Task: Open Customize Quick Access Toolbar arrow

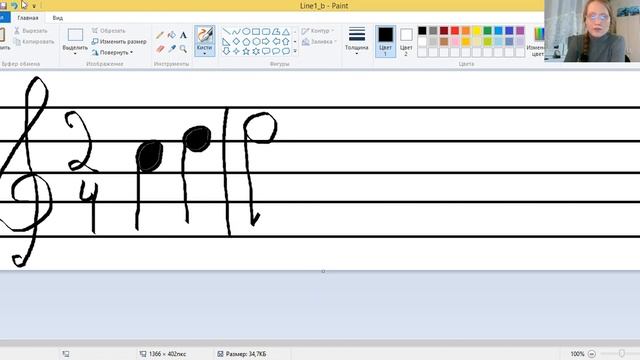Action: pos(34,6)
